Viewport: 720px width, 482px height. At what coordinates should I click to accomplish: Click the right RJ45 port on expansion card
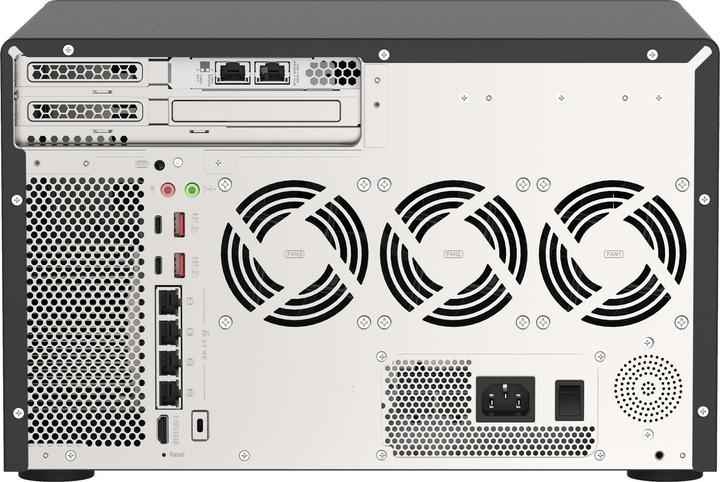point(270,72)
